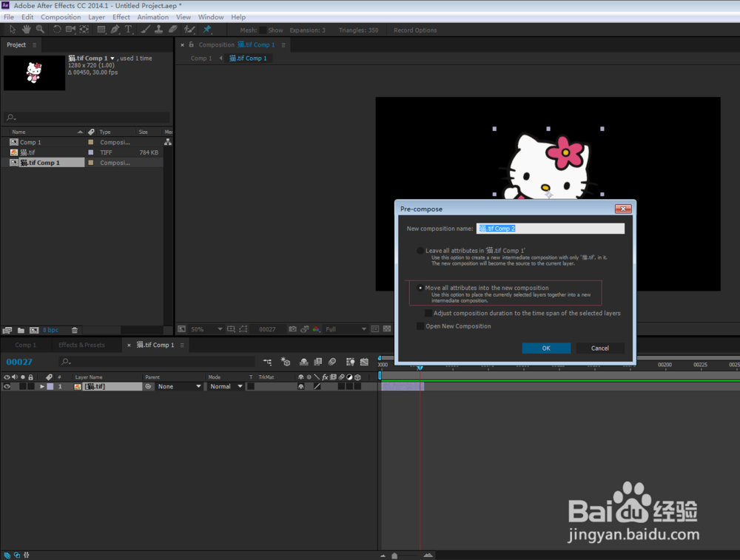Open the Animation menu
Viewport: 740px width, 560px height.
coord(153,17)
